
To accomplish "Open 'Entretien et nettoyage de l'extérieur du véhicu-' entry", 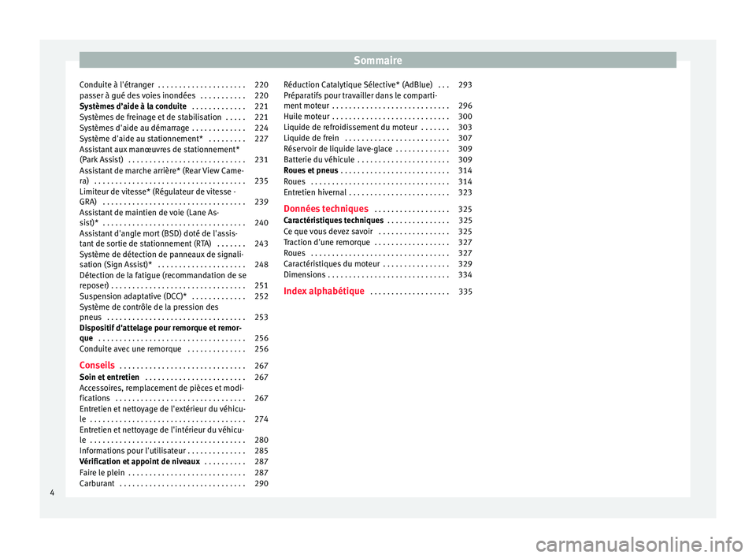I will [x=162, y=409].
